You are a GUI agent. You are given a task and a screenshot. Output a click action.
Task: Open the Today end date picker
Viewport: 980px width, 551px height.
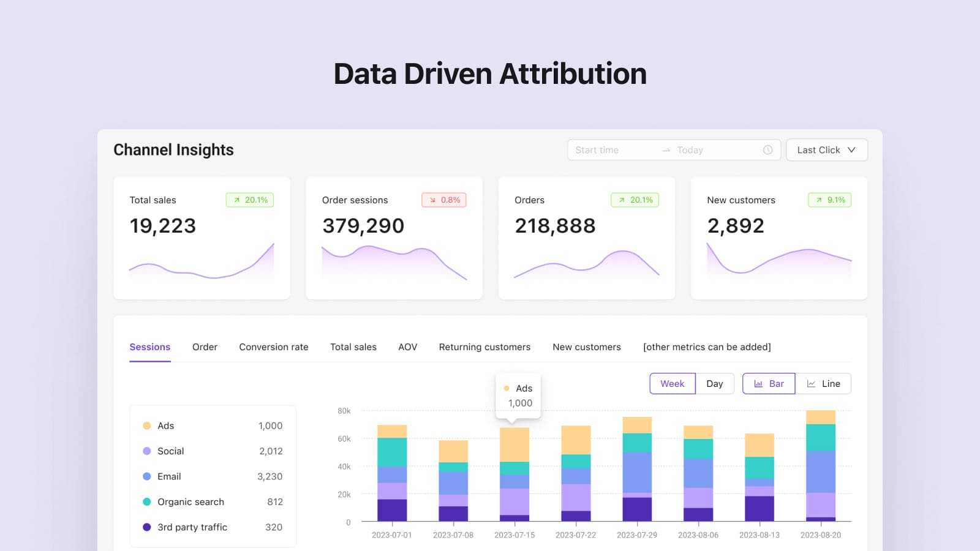pyautogui.click(x=690, y=150)
